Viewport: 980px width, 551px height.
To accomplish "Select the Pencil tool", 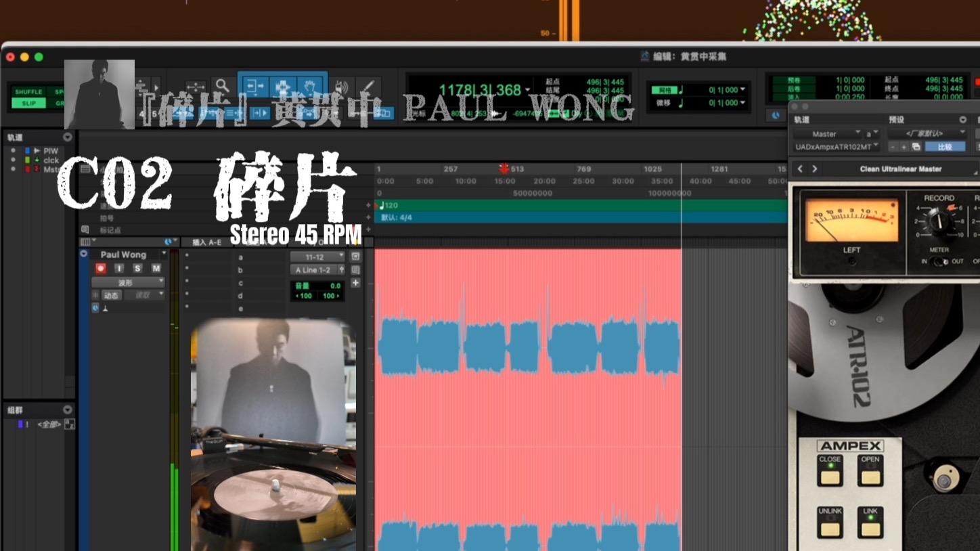I will 367,87.
